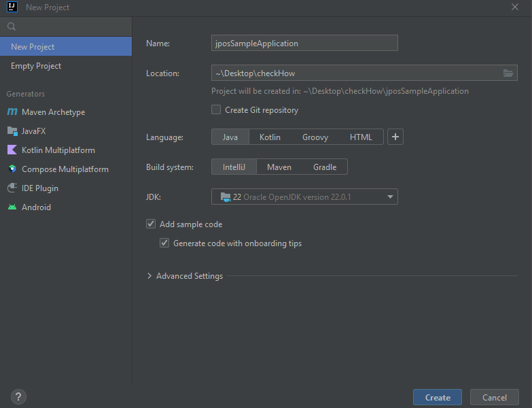Choose Gradle build system

coord(324,167)
